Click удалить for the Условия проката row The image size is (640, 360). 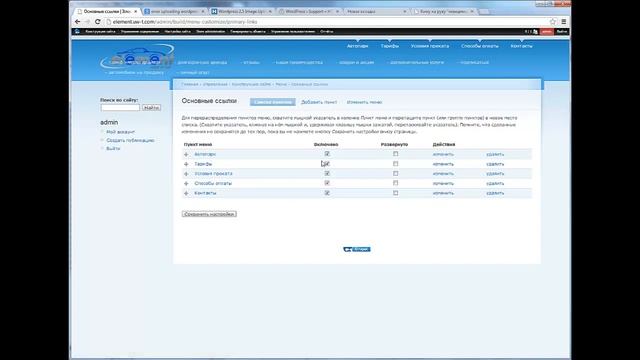click(495, 174)
